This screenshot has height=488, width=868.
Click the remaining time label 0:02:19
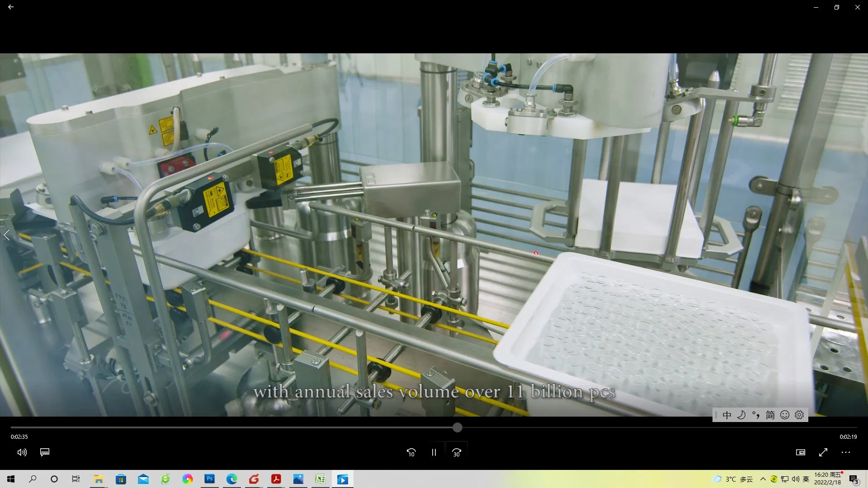click(x=848, y=437)
